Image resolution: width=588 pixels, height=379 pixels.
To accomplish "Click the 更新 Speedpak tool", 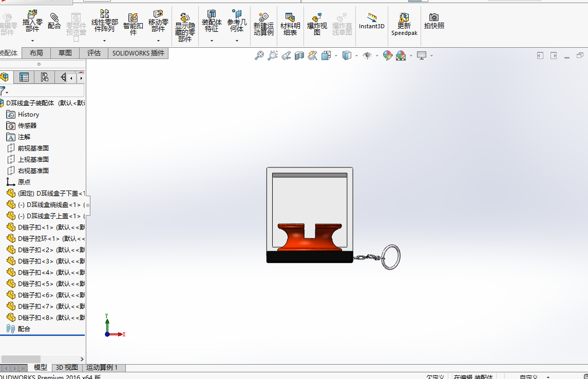I will pos(404,24).
